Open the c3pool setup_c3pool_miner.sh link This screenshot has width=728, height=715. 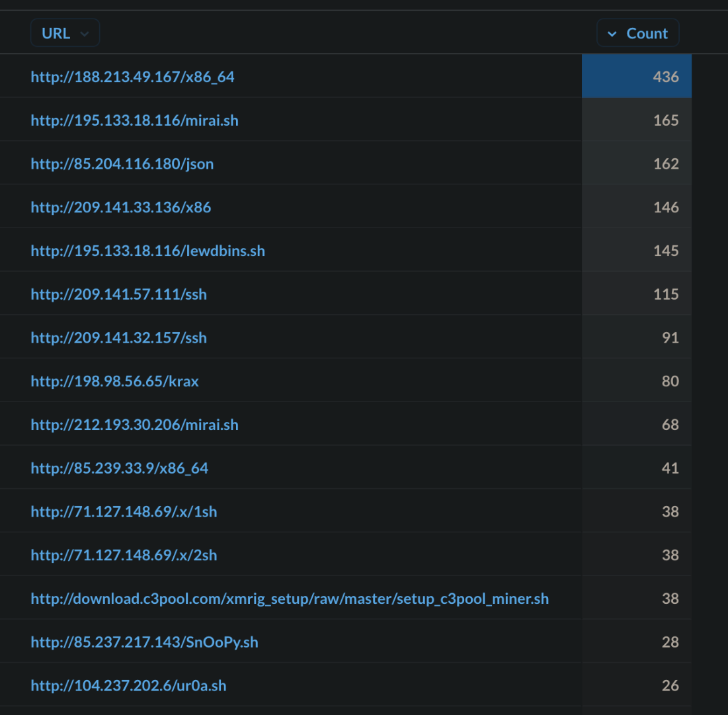[290, 599]
